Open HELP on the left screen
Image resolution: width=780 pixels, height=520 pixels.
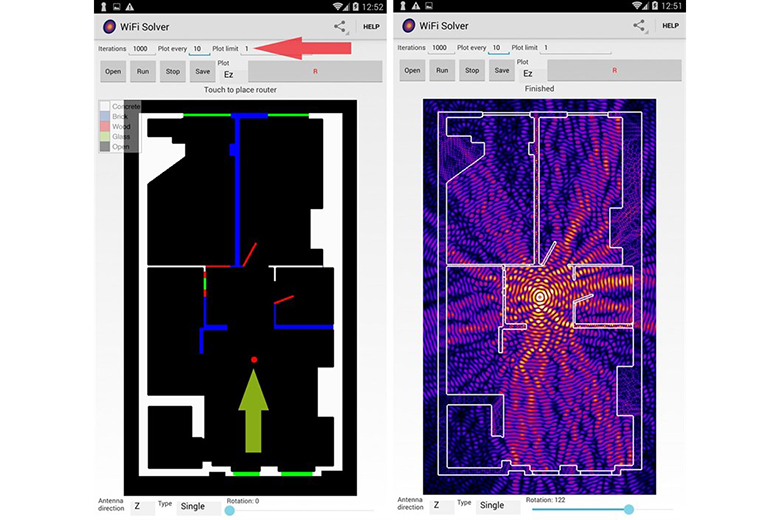tap(371, 27)
